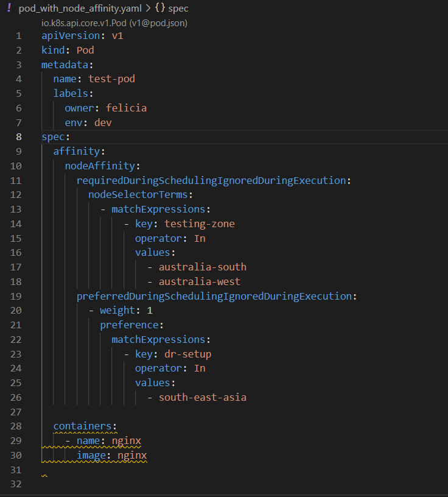This screenshot has height=497, width=448.
Task: Click the value felicia
Action: tap(127, 108)
